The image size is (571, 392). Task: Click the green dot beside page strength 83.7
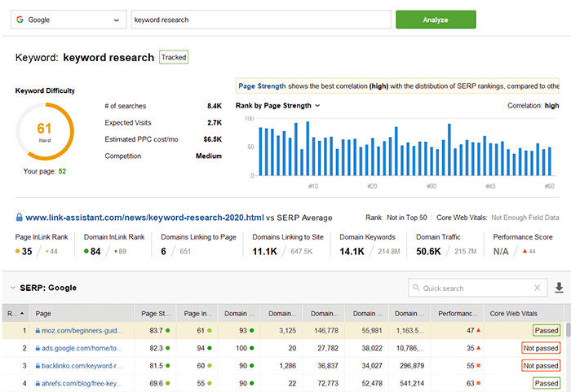pos(168,331)
